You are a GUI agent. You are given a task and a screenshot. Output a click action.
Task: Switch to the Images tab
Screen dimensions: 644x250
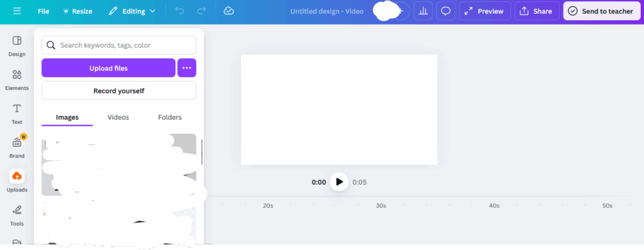point(67,117)
